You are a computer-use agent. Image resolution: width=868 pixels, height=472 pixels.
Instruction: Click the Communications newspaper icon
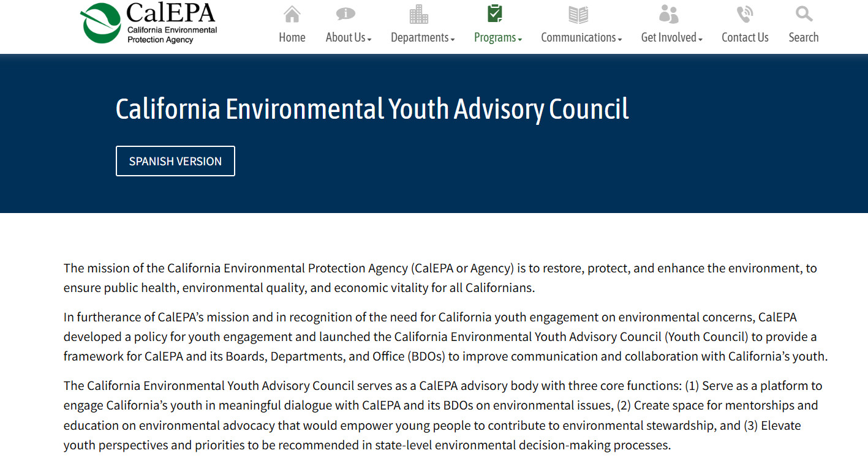click(x=578, y=14)
